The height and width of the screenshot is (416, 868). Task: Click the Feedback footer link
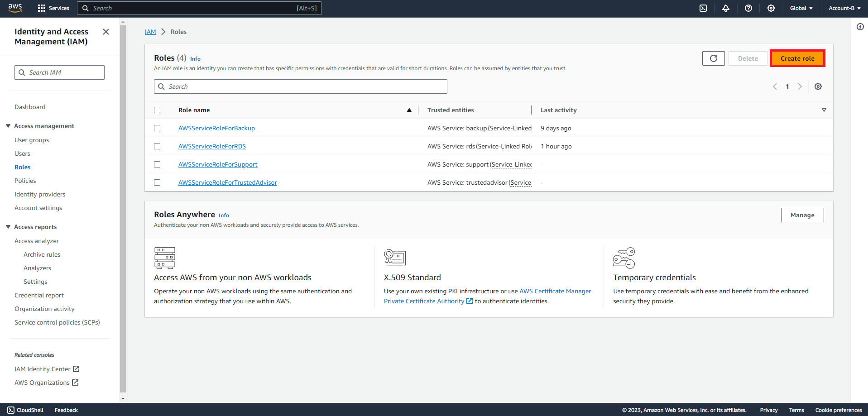(x=66, y=410)
